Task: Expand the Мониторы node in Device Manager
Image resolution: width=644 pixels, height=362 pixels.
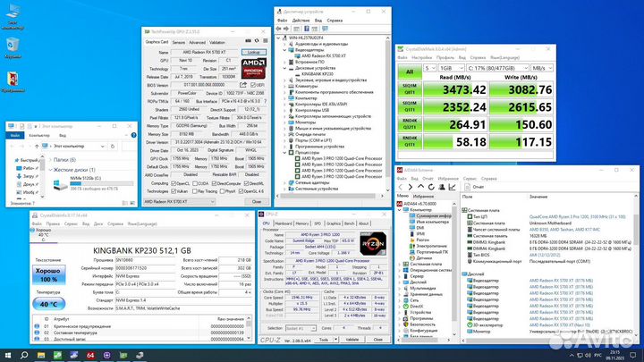Action: 284,122
